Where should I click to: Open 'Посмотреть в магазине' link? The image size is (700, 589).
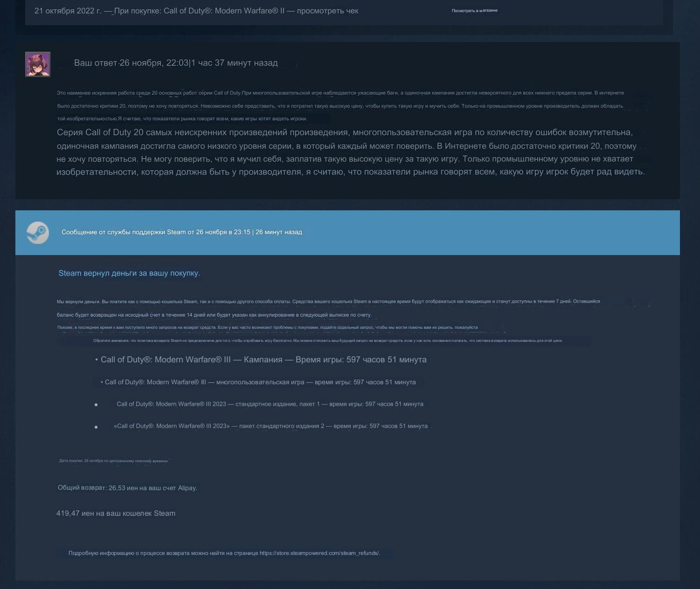[474, 10]
